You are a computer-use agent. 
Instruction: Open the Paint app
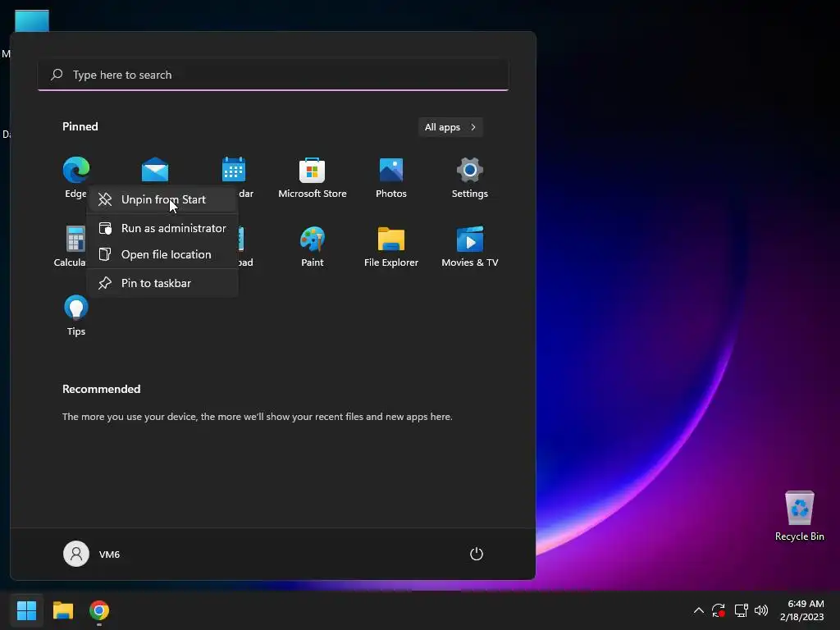pos(313,246)
